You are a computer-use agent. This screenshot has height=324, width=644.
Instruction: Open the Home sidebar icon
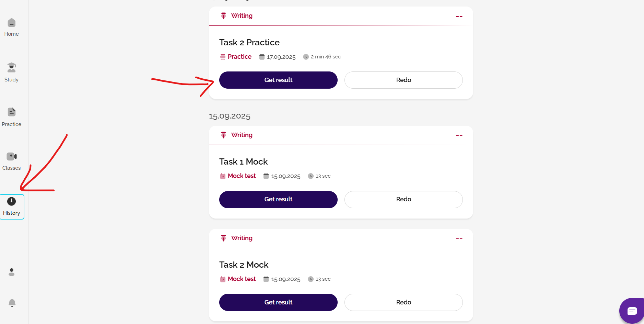pyautogui.click(x=12, y=23)
